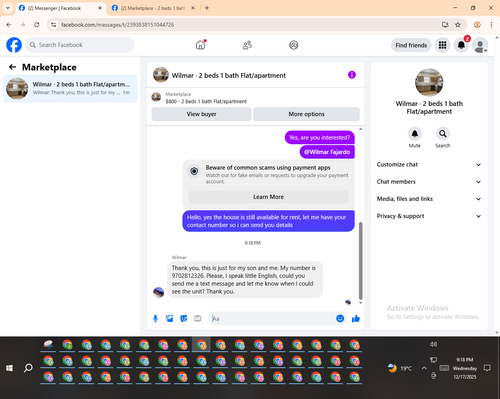Image resolution: width=500 pixels, height=399 pixels.
Task: Open the Windows Start menu
Action: click(9, 368)
